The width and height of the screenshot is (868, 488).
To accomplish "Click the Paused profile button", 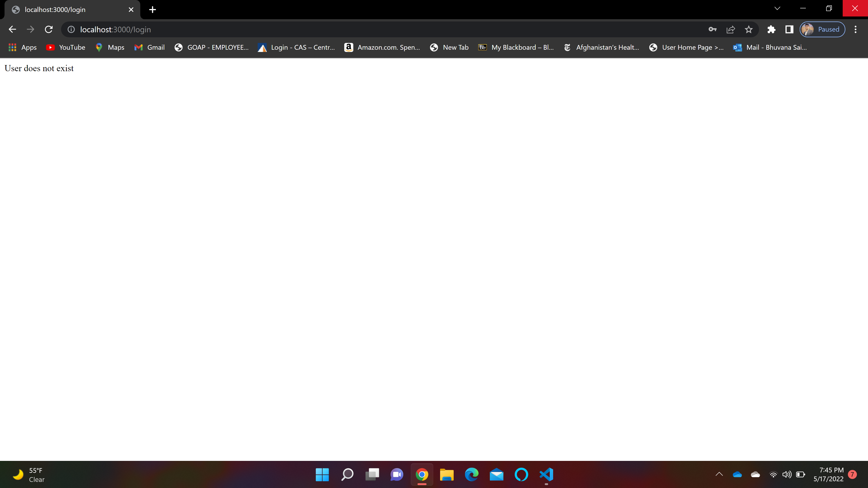I will 822,30.
